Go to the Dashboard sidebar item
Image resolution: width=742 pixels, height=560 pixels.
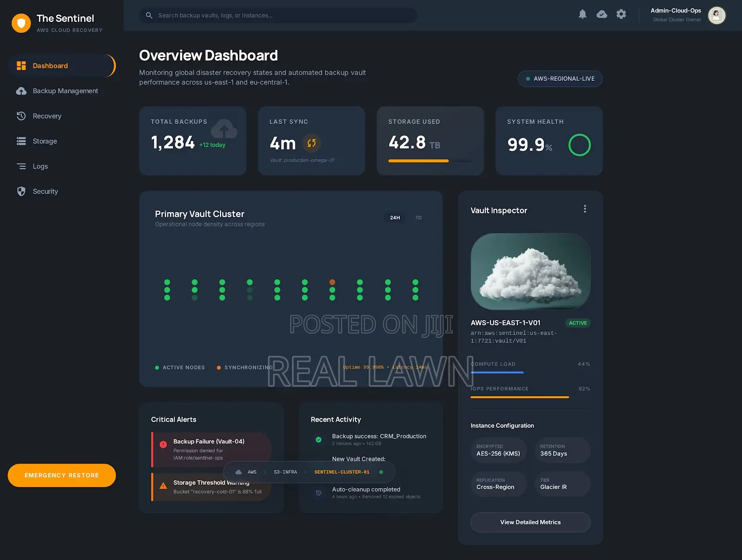(x=62, y=66)
